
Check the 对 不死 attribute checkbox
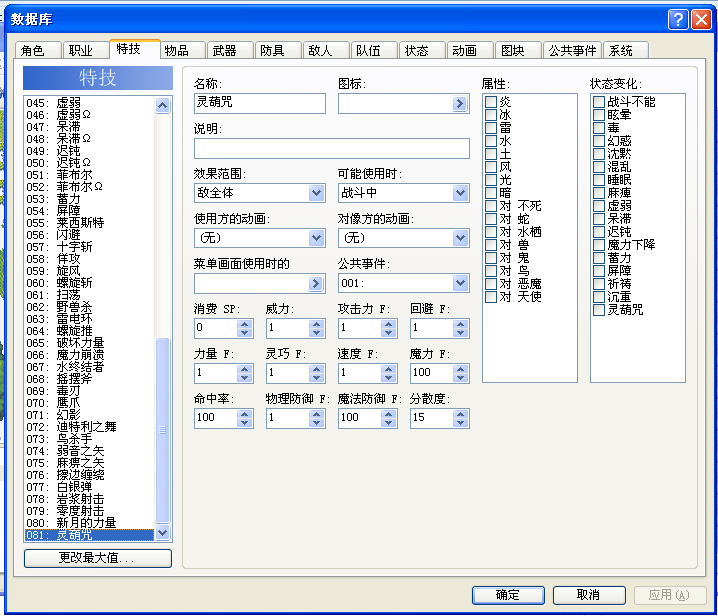pyautogui.click(x=491, y=206)
